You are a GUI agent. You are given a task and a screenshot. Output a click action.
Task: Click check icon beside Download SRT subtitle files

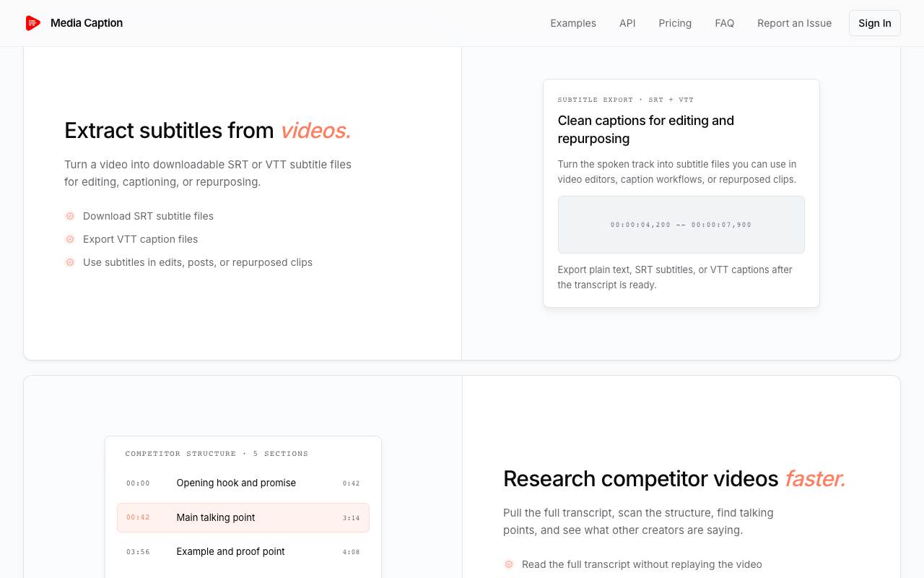[70, 216]
